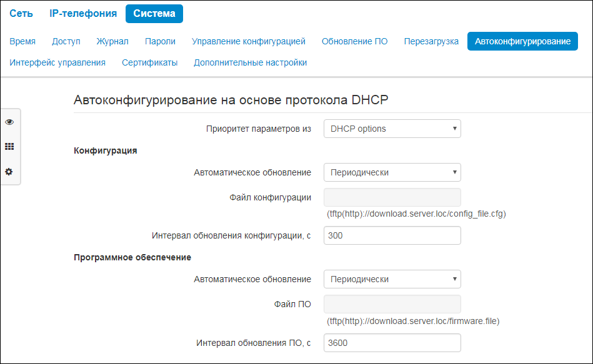Open 'Управление конфигурацией' section
The image size is (593, 364).
pyautogui.click(x=249, y=41)
